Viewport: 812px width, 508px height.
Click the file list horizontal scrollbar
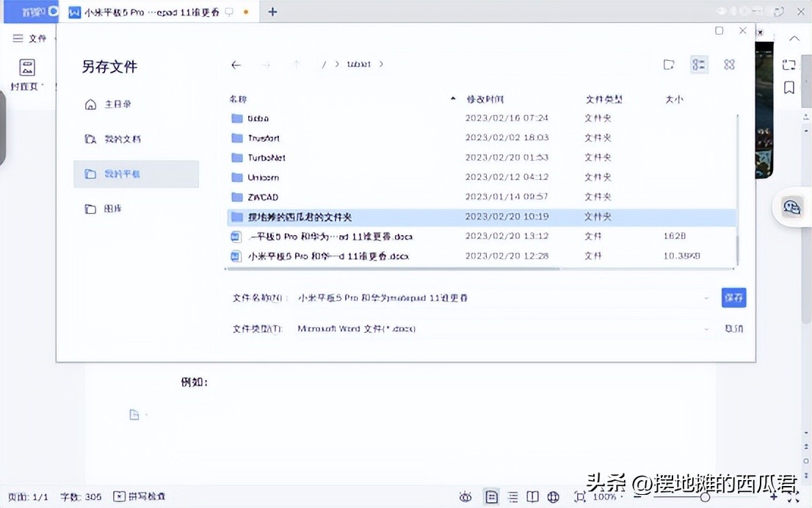click(x=394, y=269)
